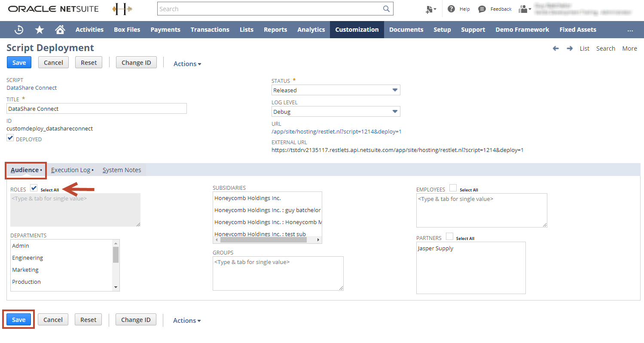Image resolution: width=644 pixels, height=343 pixels.
Task: Click the top Reset button
Action: (89, 62)
